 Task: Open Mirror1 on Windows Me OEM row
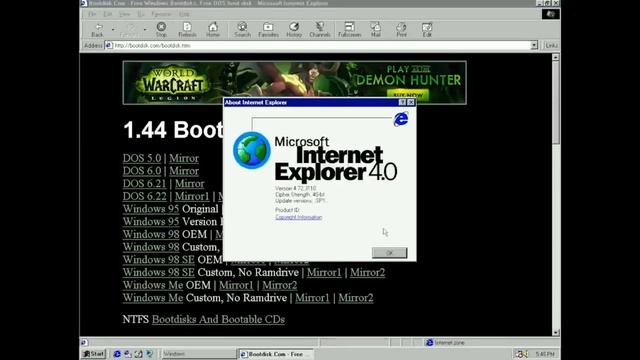click(236, 285)
